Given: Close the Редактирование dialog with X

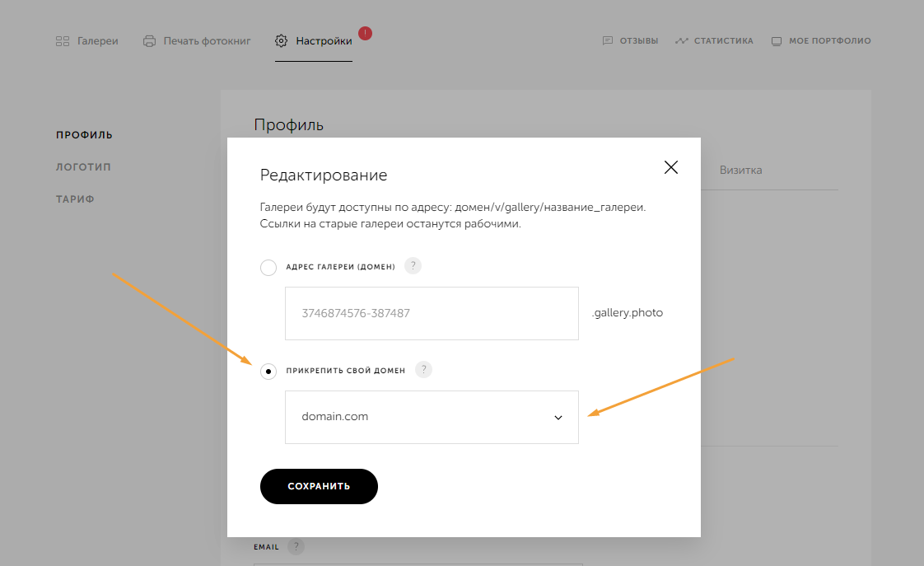Looking at the screenshot, I should pyautogui.click(x=670, y=167).
